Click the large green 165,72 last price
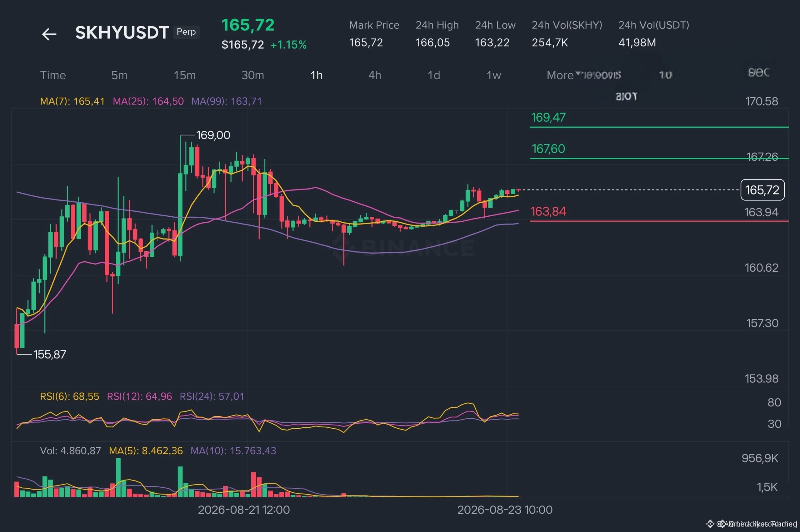The height and width of the screenshot is (532, 800). pos(248,25)
